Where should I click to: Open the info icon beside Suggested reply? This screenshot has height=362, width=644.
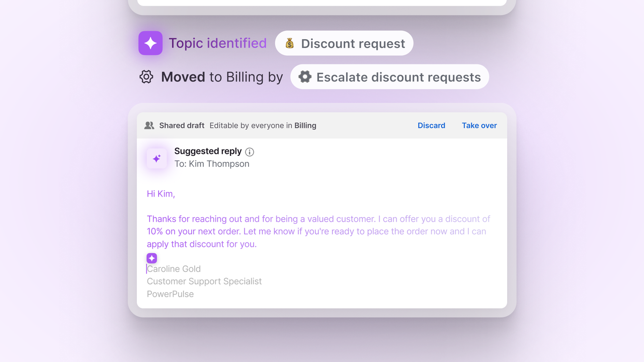[x=250, y=152]
